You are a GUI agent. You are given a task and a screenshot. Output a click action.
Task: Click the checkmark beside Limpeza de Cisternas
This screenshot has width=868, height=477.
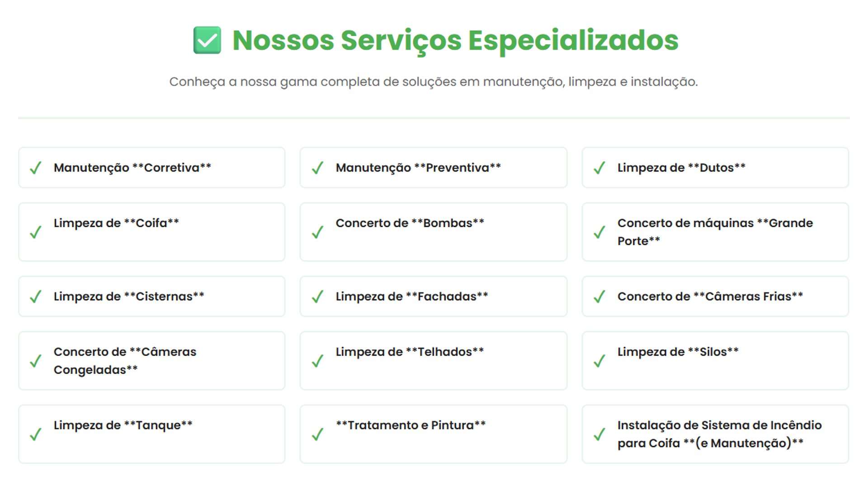(x=36, y=297)
